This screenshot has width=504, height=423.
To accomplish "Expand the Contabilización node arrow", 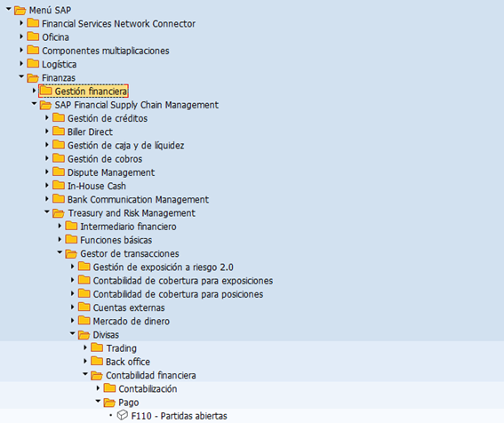I will point(99,388).
